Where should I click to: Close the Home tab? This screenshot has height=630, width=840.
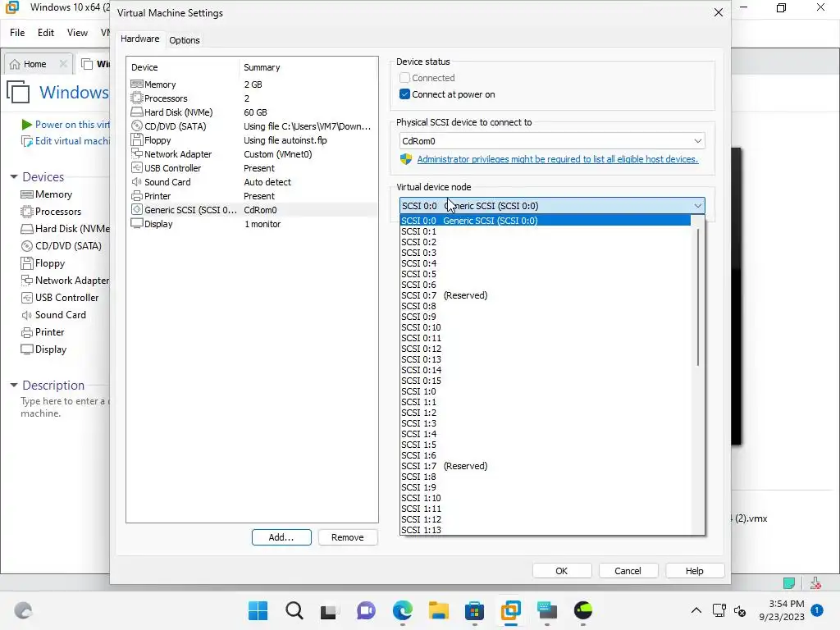63,64
